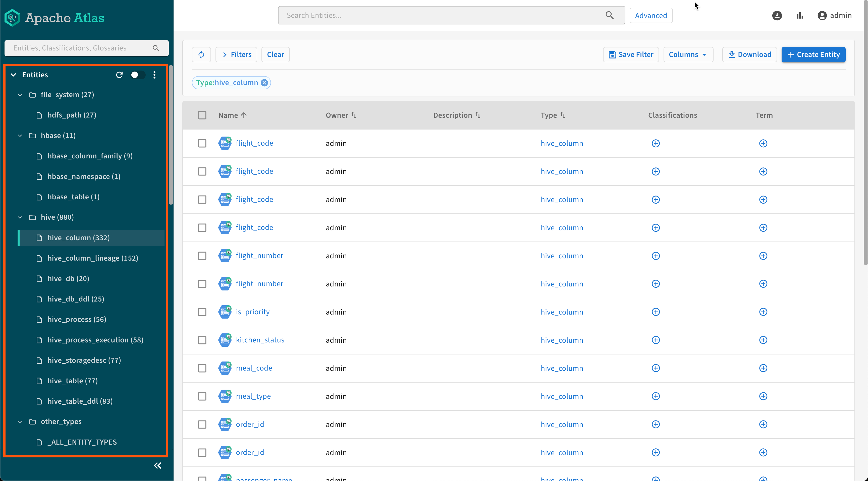Collapse the hive folder
Viewport: 868px width, 481px height.
coord(20,217)
